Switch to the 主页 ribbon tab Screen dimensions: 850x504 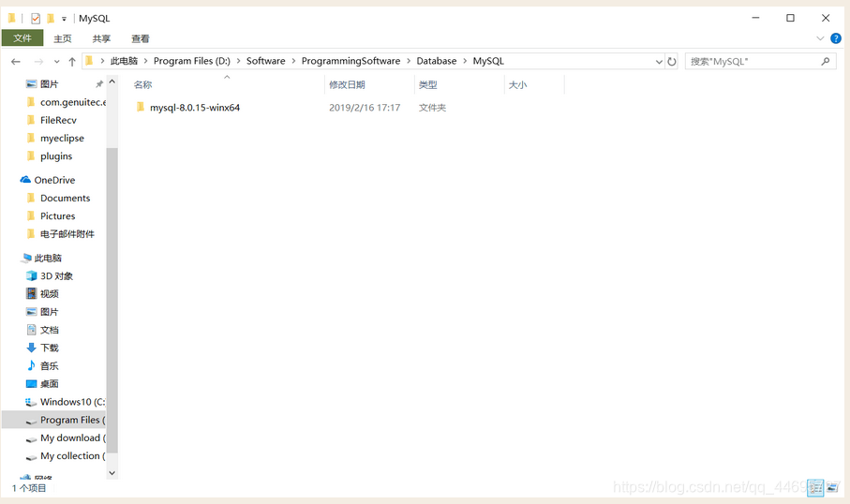63,38
